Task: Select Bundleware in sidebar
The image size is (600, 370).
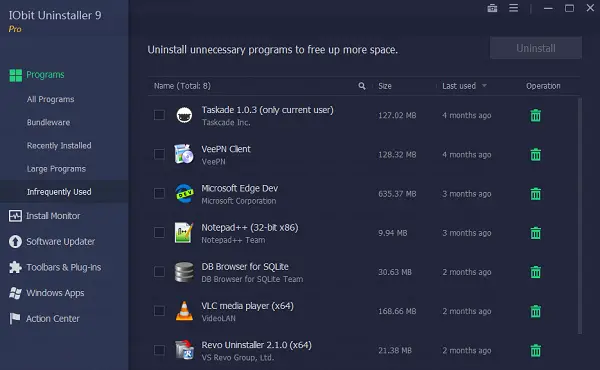Action: [x=48, y=122]
